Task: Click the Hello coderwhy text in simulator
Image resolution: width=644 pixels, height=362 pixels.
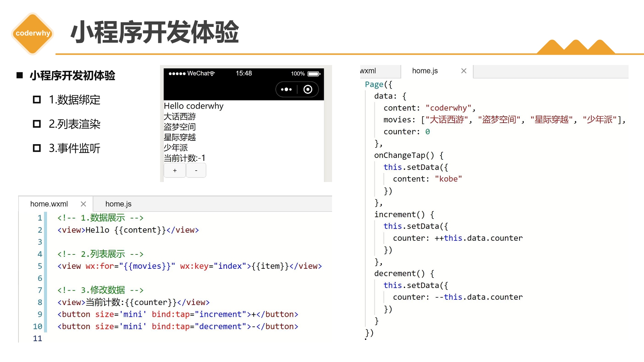Action: pyautogui.click(x=194, y=106)
